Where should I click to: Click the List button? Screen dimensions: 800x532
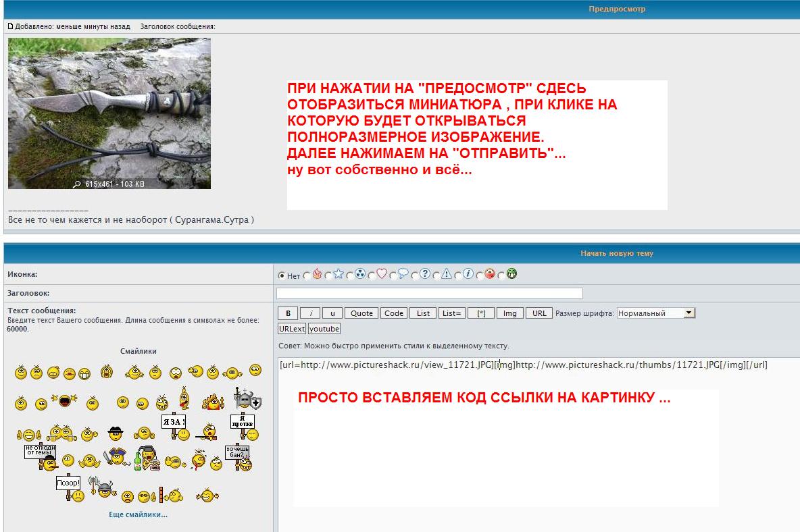click(423, 313)
